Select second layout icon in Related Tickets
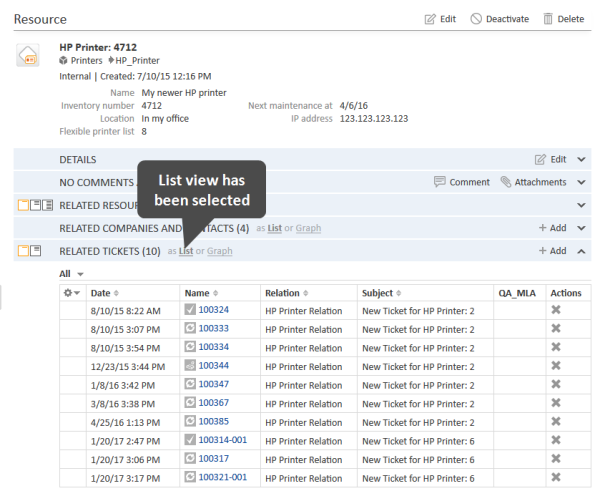This screenshot has width=600, height=496. 36,251
